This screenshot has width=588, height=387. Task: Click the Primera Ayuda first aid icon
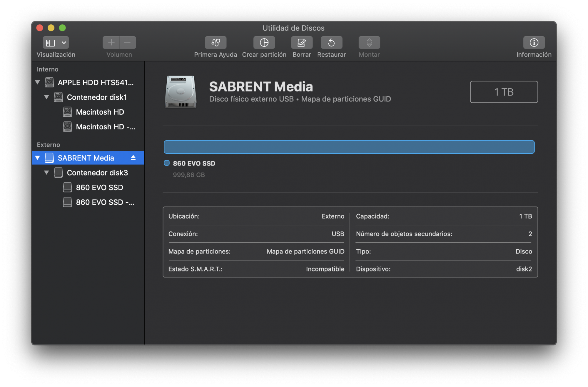(216, 43)
